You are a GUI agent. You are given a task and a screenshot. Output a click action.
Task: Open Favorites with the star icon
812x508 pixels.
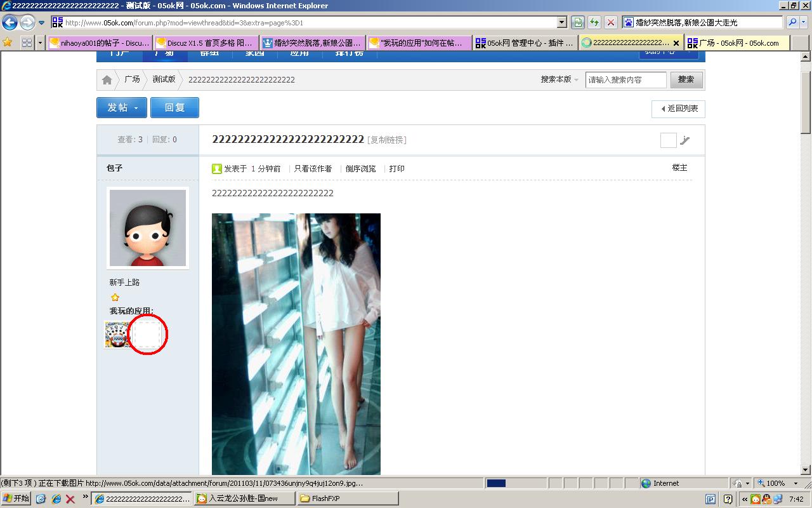pyautogui.click(x=8, y=43)
